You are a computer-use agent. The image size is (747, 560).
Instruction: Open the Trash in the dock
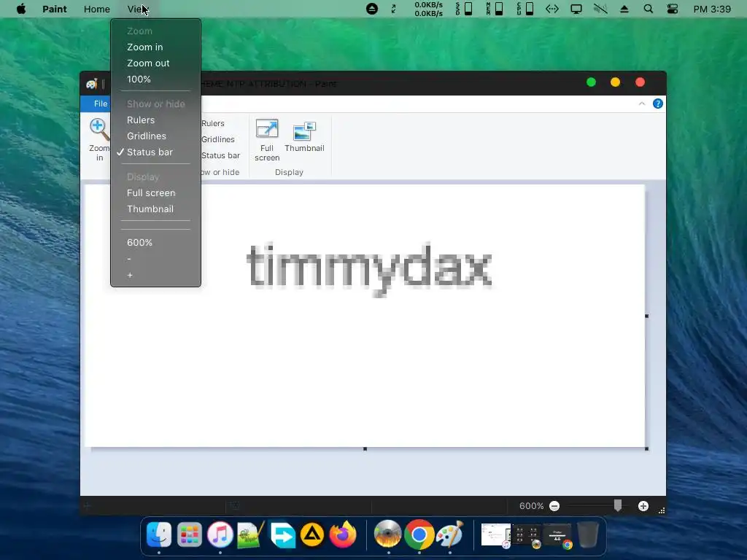(588, 534)
